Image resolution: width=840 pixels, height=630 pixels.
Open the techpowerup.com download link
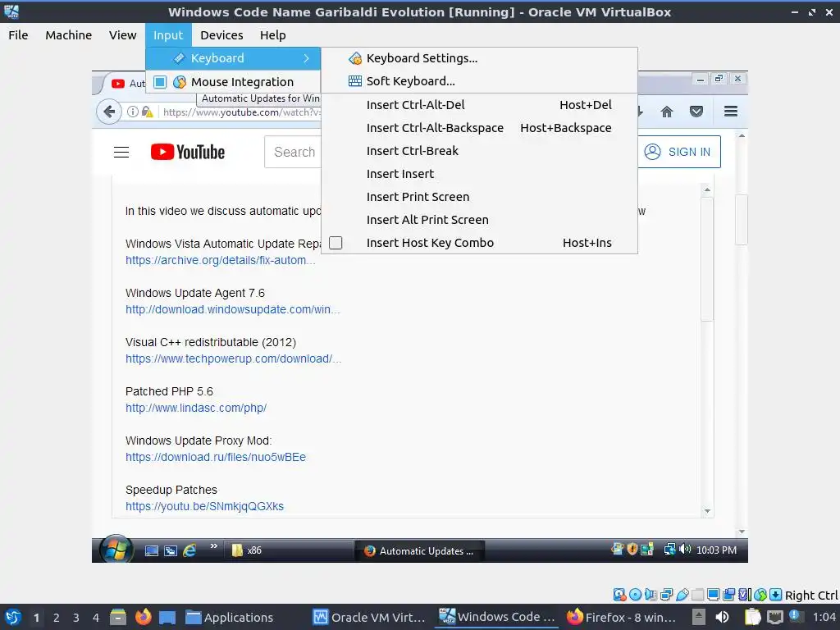(233, 359)
